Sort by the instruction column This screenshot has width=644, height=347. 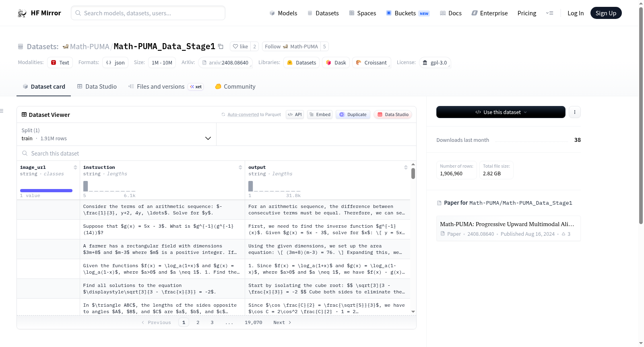click(240, 167)
